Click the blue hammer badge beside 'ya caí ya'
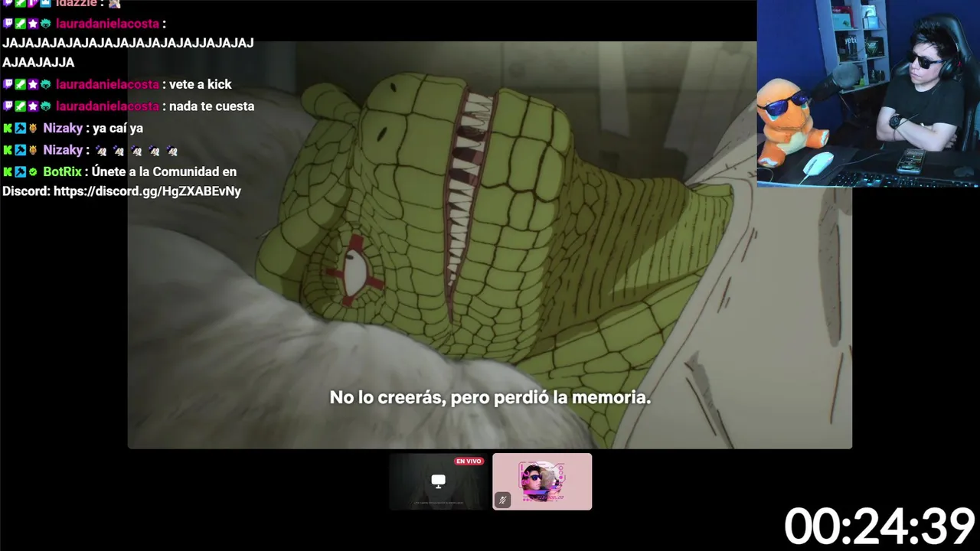Screen dimensions: 980x551 click(21, 129)
